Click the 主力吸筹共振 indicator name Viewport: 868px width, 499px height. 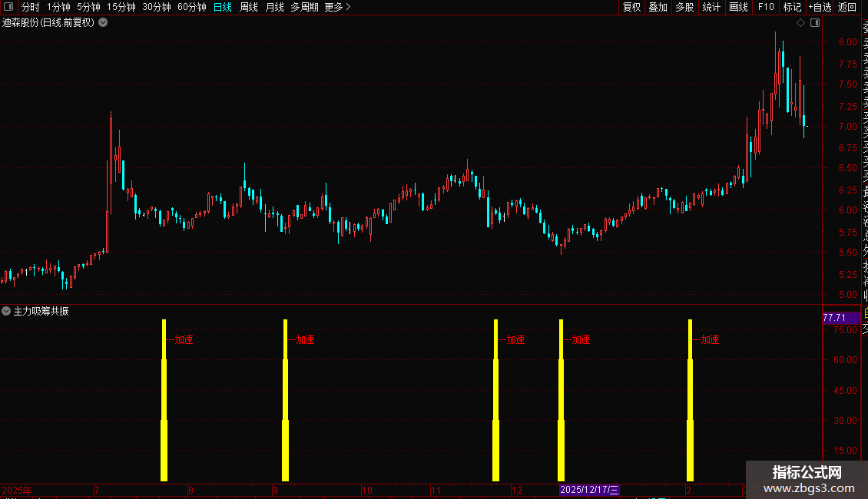click(x=41, y=311)
